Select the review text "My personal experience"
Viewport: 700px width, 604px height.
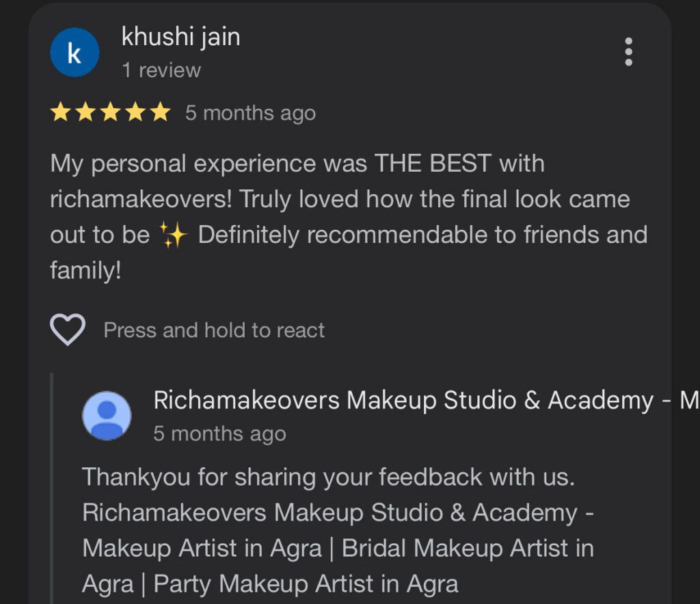(185, 163)
